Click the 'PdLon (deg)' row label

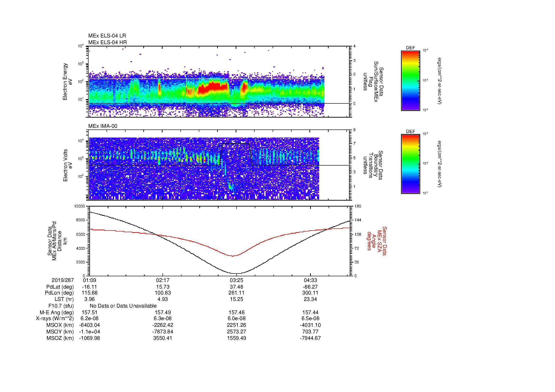point(59,293)
